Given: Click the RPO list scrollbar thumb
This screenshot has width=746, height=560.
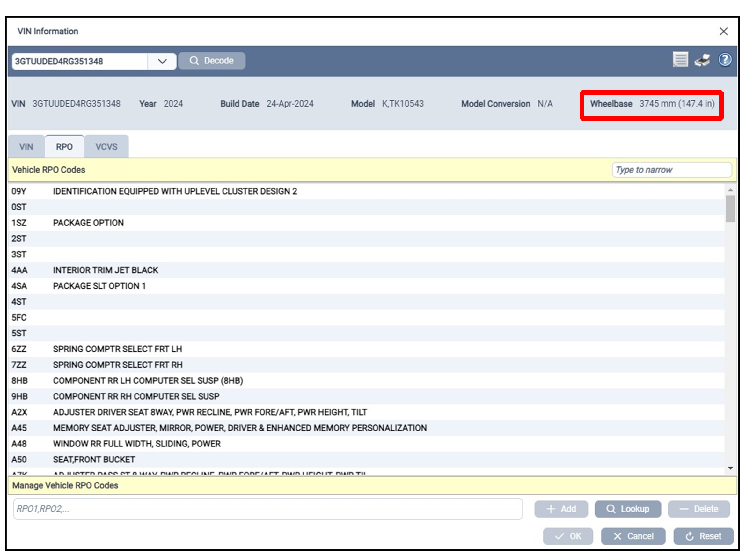Looking at the screenshot, I should [730, 209].
